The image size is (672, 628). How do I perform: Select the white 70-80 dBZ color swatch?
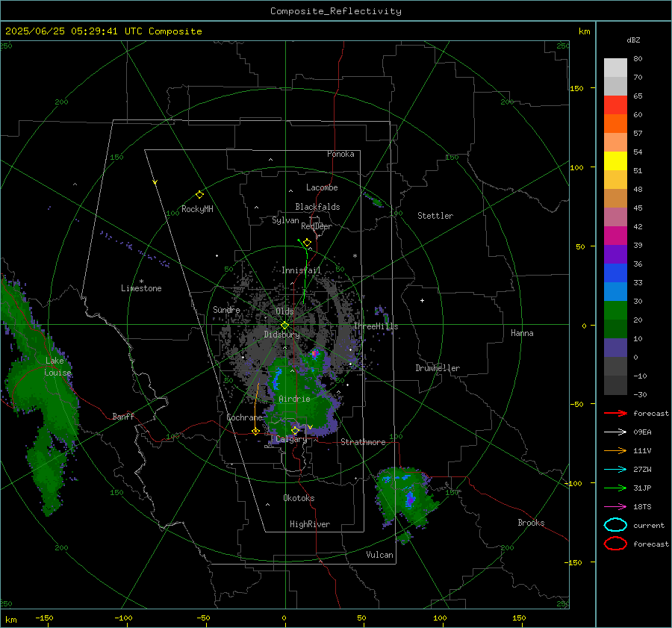coord(615,68)
